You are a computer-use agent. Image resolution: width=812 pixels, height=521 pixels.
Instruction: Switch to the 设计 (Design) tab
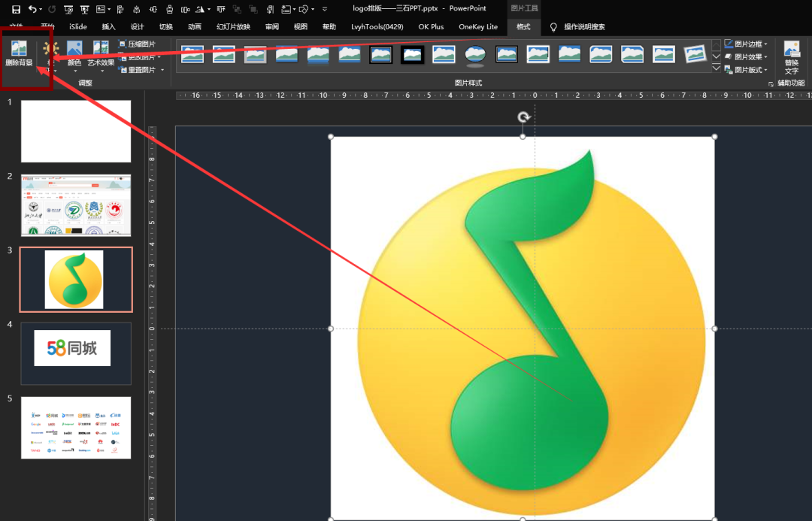point(138,27)
